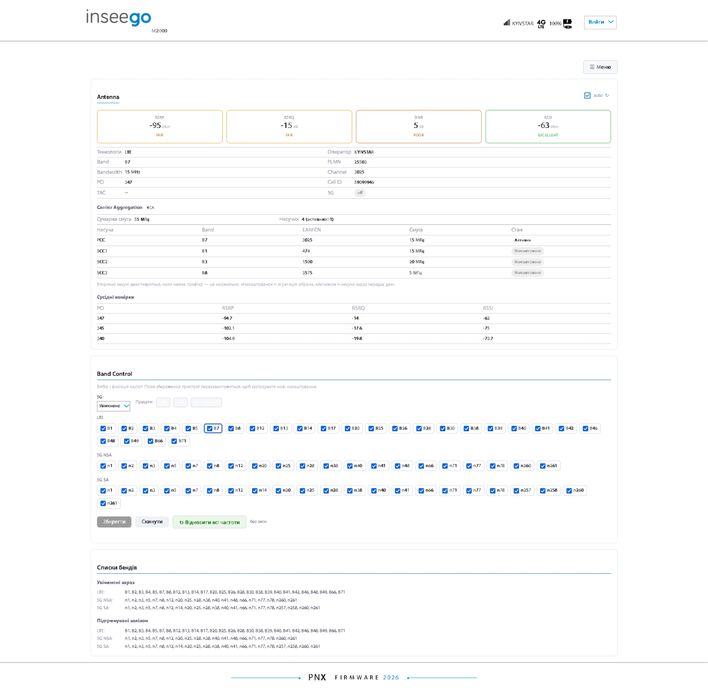708x700 pixels.
Task: Click the 5G off badge in Antenna
Action: [360, 193]
